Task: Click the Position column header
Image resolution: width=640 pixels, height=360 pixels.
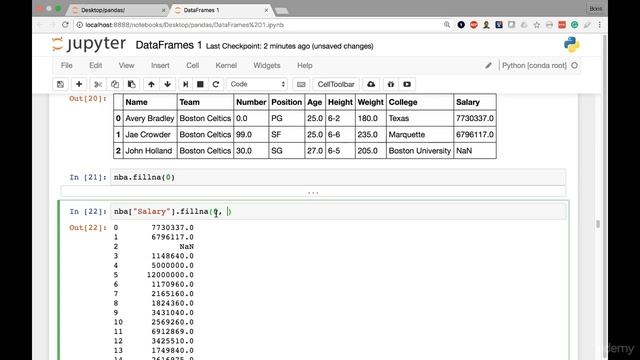Action: (x=287, y=102)
